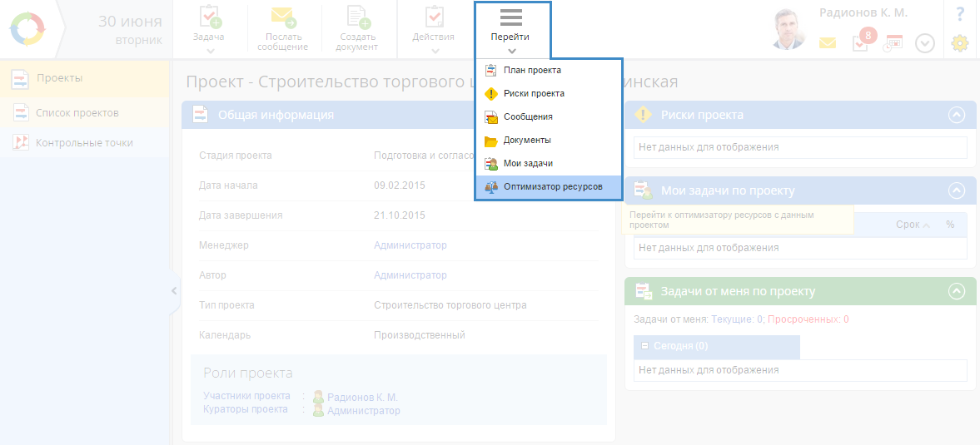Image resolution: width=980 pixels, height=445 pixels.
Task: Open the Действия toolbar menu
Action: (433, 29)
